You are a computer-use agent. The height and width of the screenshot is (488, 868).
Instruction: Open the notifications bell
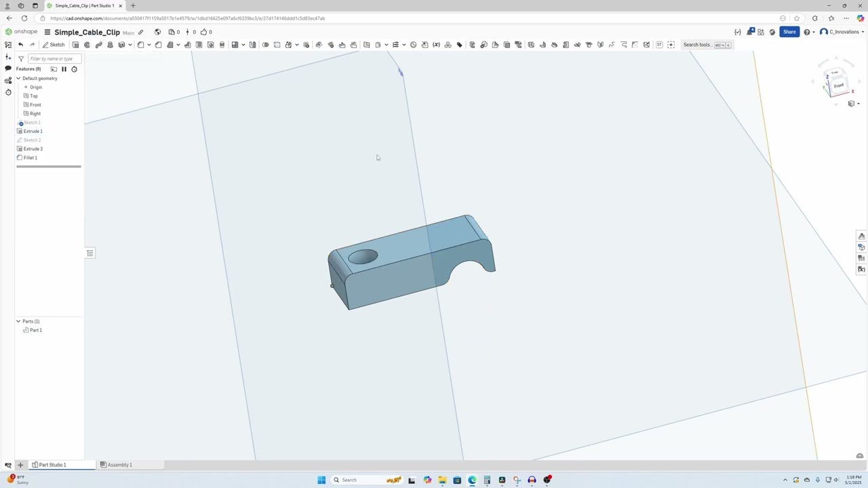coord(750,32)
